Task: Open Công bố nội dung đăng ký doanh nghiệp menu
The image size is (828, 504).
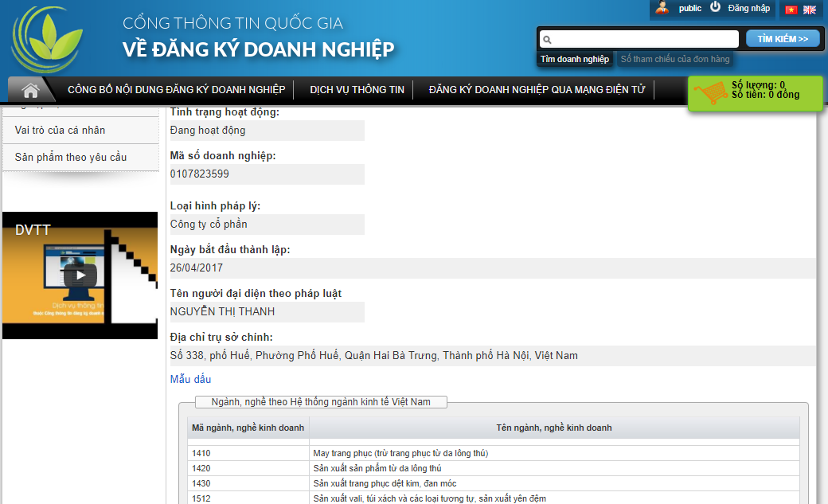Action: pos(176,89)
